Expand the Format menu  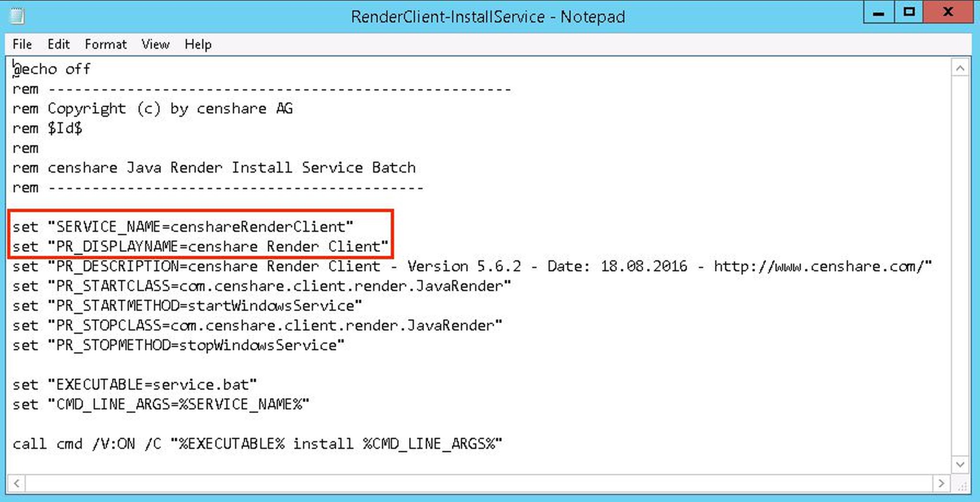pos(106,45)
